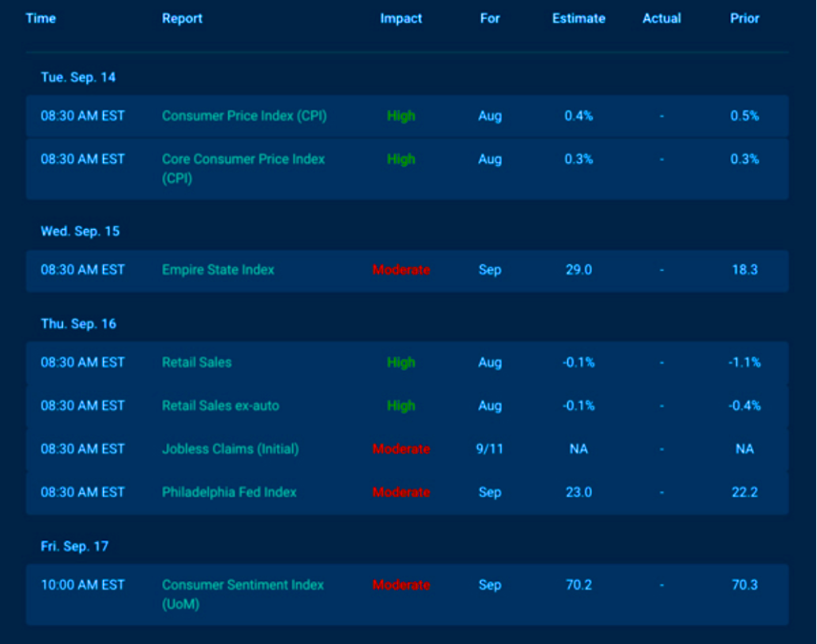Select the Empire State Index report

point(218,270)
